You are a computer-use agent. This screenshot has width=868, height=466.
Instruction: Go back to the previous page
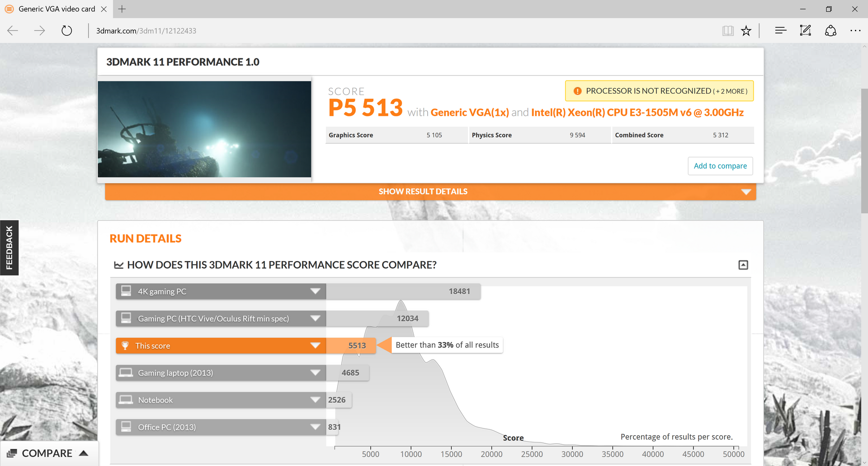tap(13, 31)
